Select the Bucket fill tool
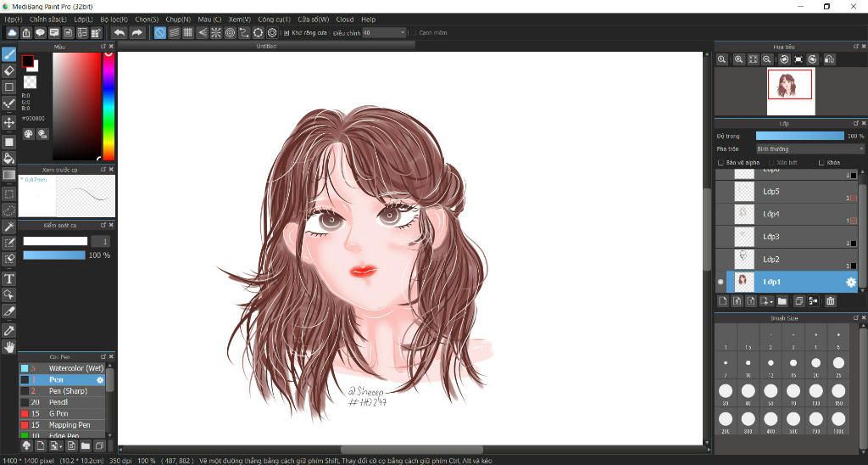Screen dimensions: 868x465 click(8, 159)
